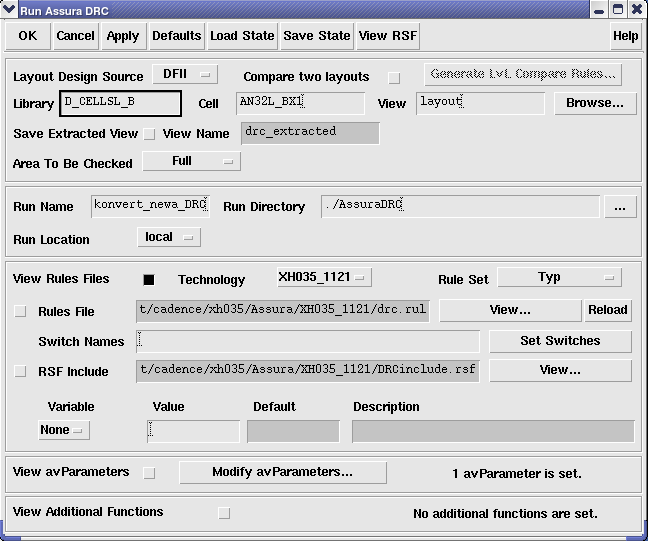Click 'No additional functions are set.' text
Screen dimensions: 648x541
(505, 514)
